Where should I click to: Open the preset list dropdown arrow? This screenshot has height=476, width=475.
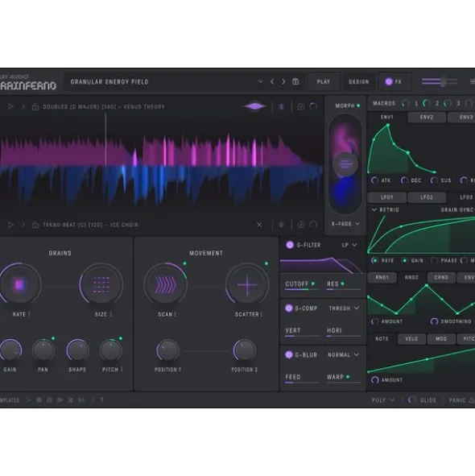click(260, 81)
